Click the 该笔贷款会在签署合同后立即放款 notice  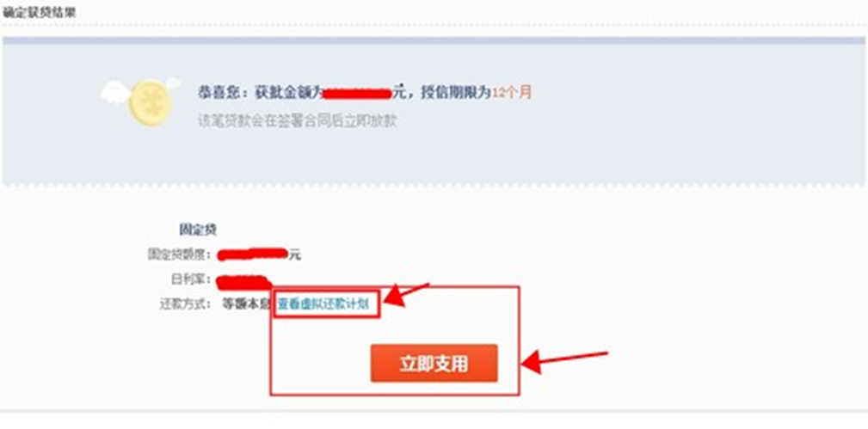(297, 121)
